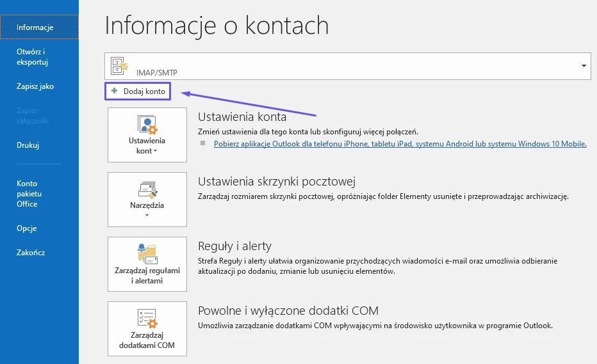Click the IMAP/SMTP account mailbox icon
The height and width of the screenshot is (364, 597).
pos(119,66)
